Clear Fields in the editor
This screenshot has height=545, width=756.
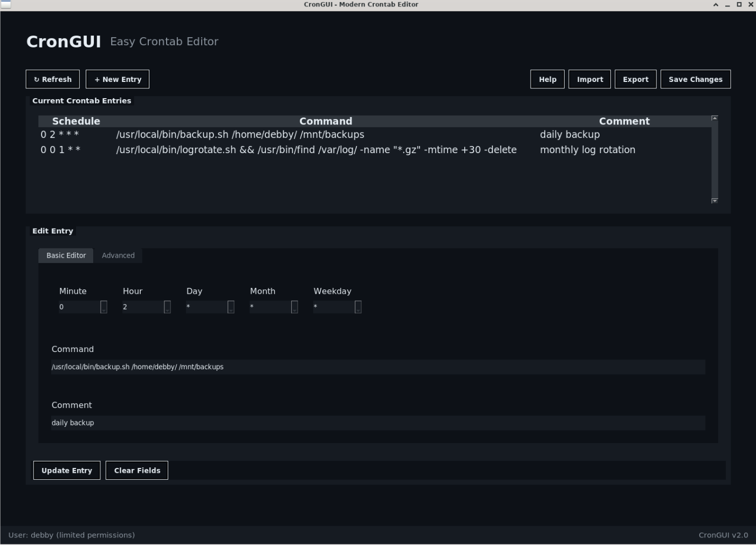click(137, 470)
